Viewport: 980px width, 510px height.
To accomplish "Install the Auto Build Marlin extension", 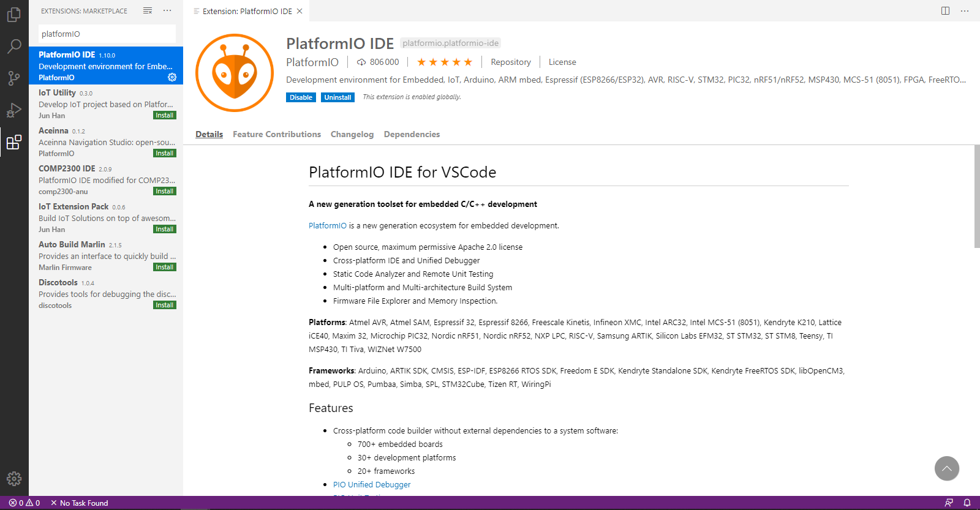I will coord(164,267).
